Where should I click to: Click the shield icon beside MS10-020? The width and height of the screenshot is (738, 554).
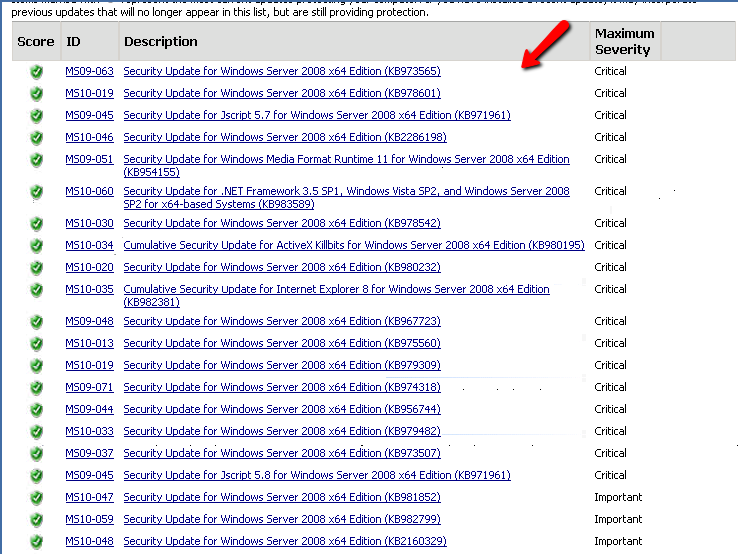[36, 267]
